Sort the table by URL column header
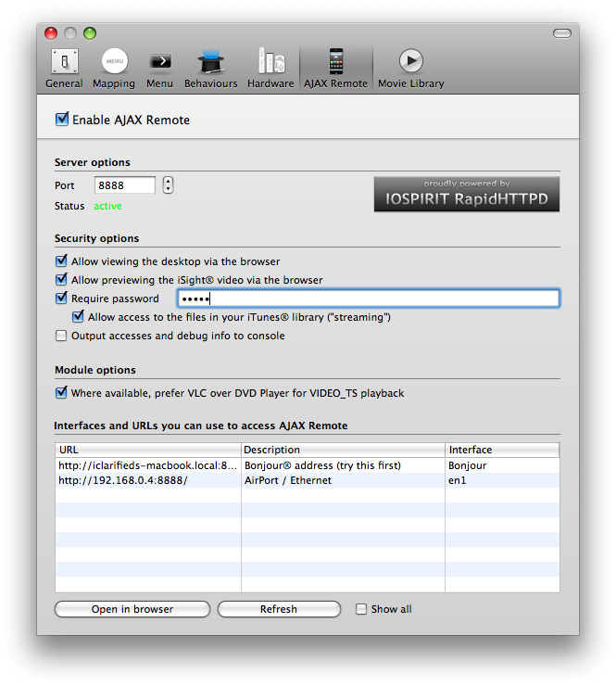The image size is (616, 686). (148, 450)
